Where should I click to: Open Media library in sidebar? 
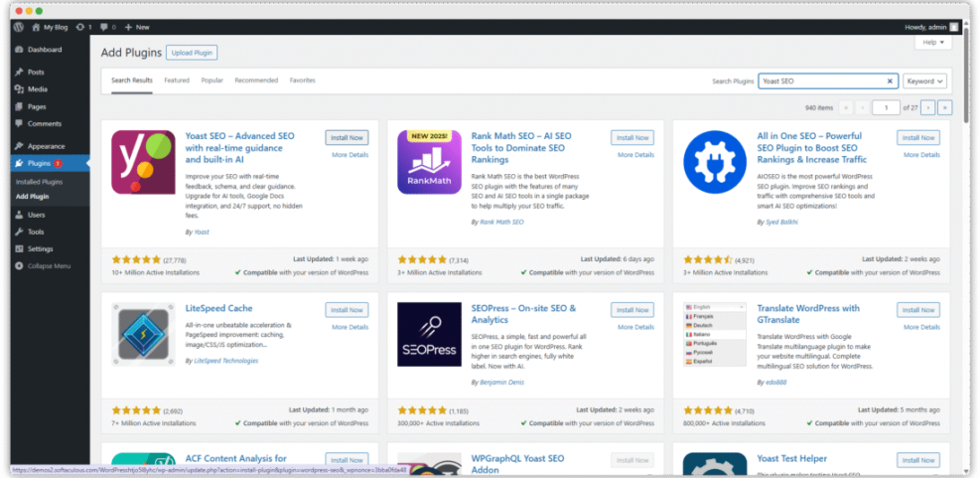point(37,88)
